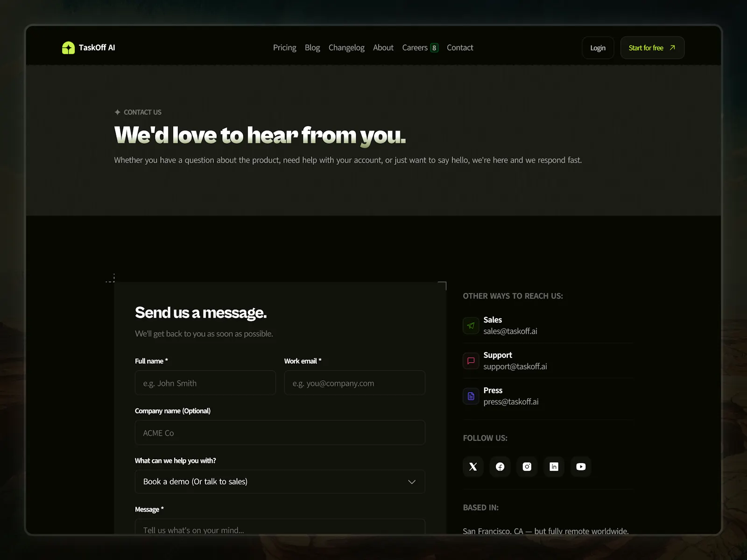
Task: Click the Support chat bubble icon
Action: (471, 361)
